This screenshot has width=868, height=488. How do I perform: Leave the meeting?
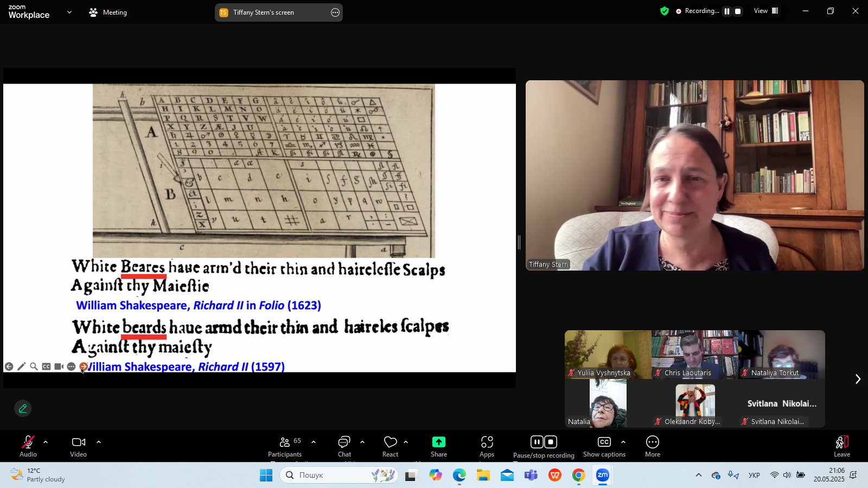point(841,446)
